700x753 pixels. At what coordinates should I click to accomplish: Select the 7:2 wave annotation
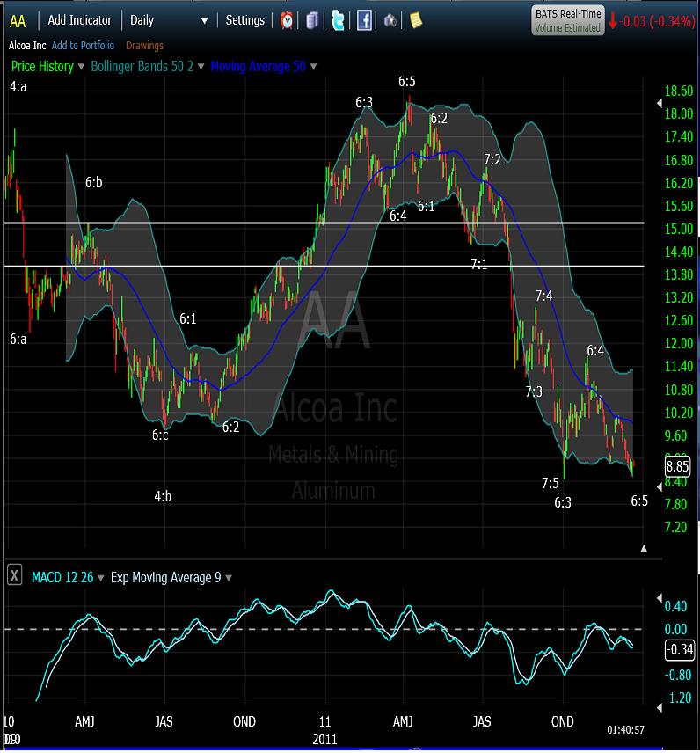492,159
